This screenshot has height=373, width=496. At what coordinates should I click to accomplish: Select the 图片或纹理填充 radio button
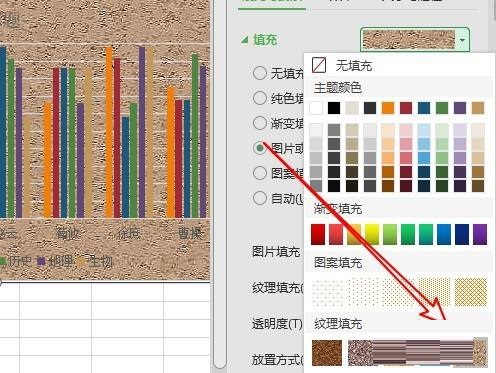pos(260,148)
